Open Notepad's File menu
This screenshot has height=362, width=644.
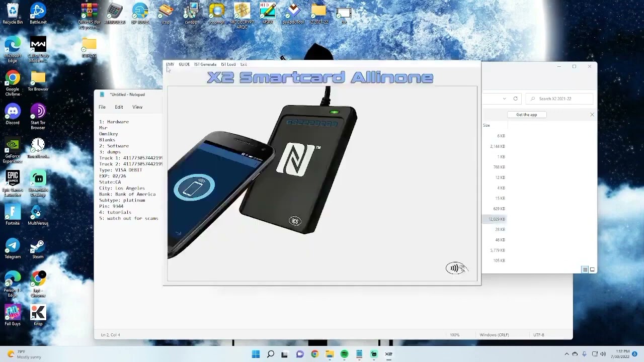[102, 107]
